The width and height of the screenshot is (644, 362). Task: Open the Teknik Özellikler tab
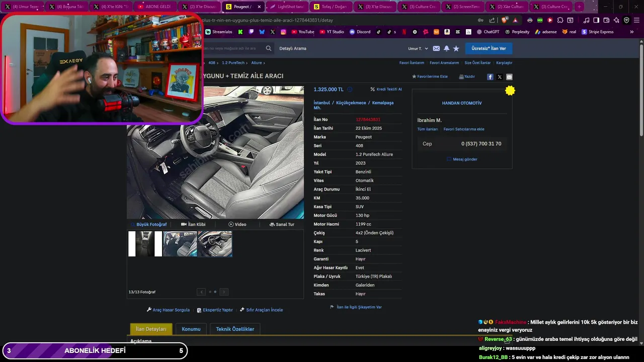[x=235, y=329]
